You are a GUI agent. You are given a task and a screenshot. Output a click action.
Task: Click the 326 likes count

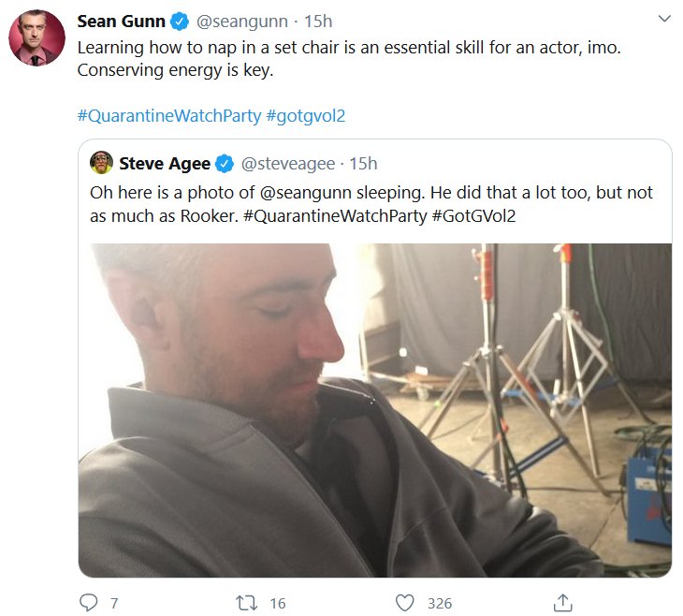click(440, 603)
